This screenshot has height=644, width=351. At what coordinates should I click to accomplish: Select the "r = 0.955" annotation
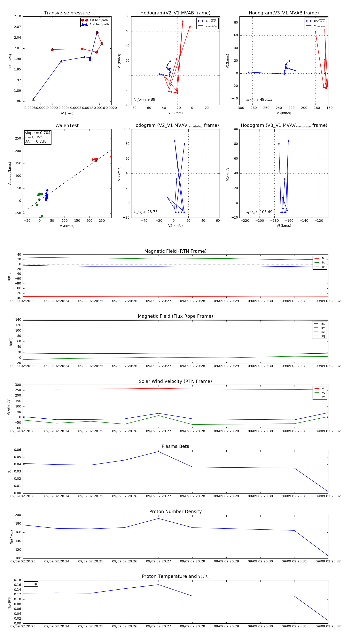pos(34,137)
